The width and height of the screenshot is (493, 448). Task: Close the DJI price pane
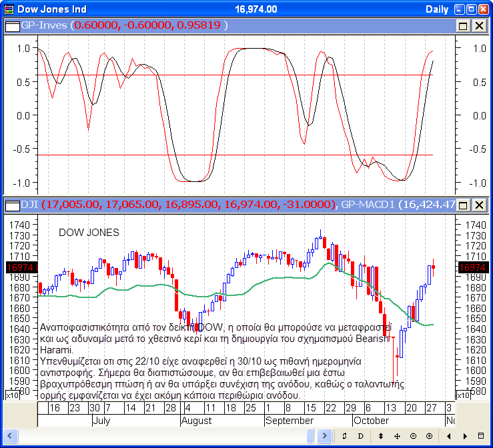click(478, 205)
